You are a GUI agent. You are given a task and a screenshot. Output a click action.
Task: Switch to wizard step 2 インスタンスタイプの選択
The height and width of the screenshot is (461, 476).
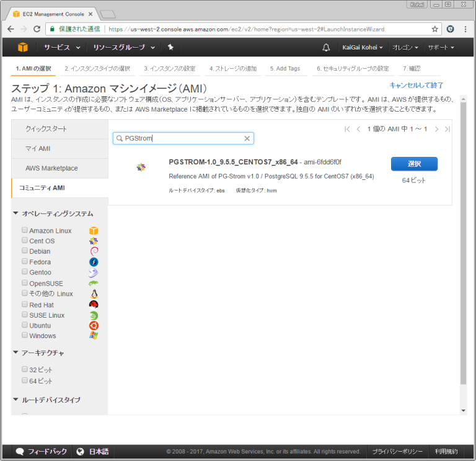point(97,69)
